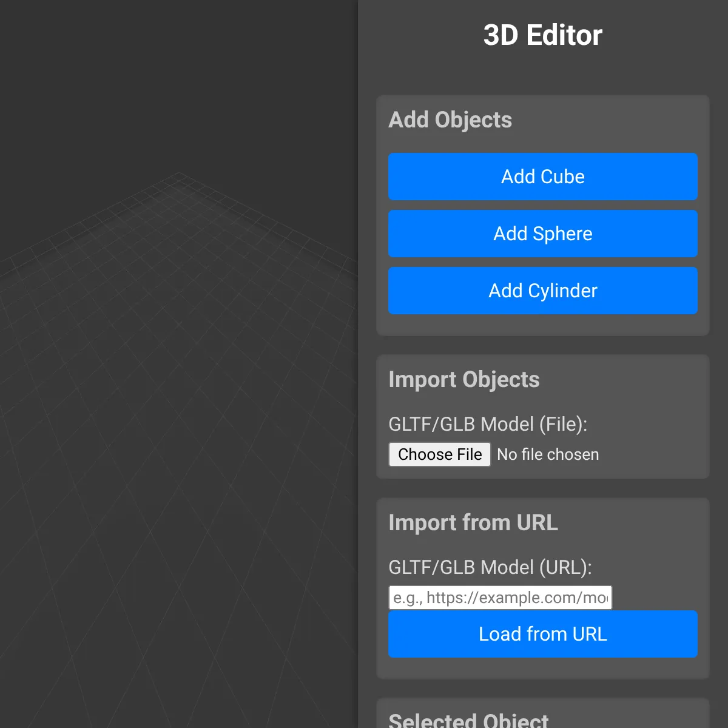This screenshot has height=728, width=728.
Task: Click the GLTF/GLB Model (File) label
Action: (x=488, y=424)
